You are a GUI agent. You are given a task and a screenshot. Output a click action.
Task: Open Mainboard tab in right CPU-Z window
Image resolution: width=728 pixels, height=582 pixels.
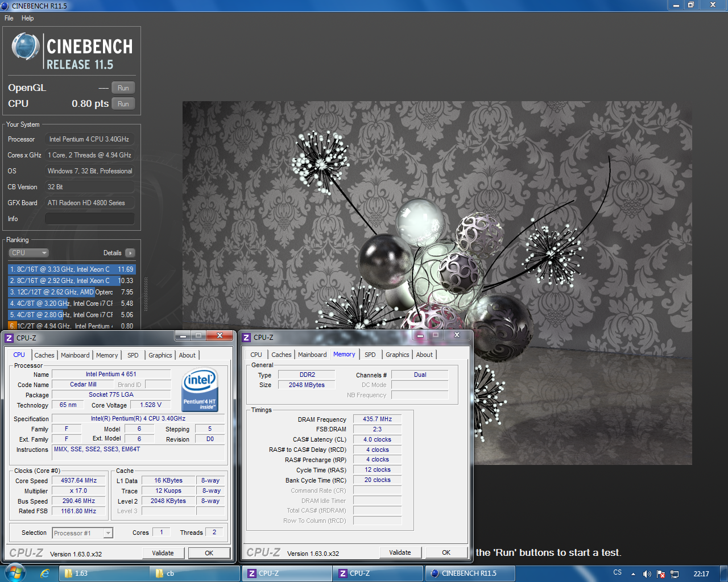point(312,355)
